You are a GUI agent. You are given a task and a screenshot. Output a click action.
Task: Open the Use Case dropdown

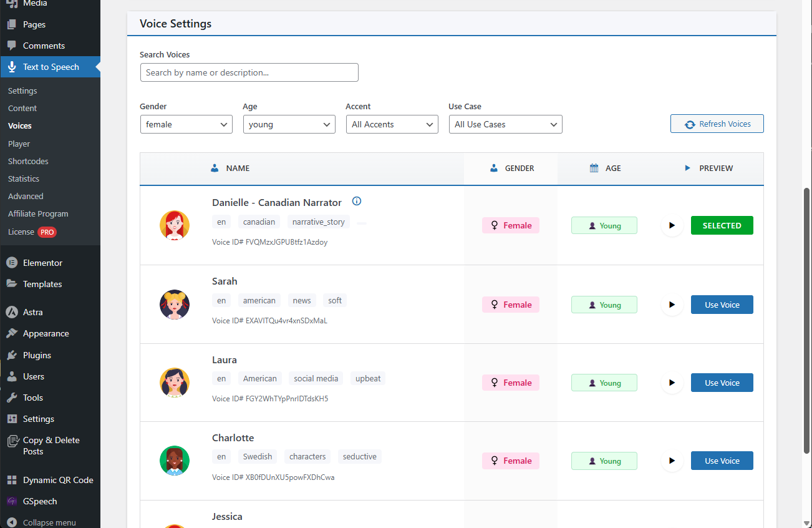pyautogui.click(x=506, y=124)
